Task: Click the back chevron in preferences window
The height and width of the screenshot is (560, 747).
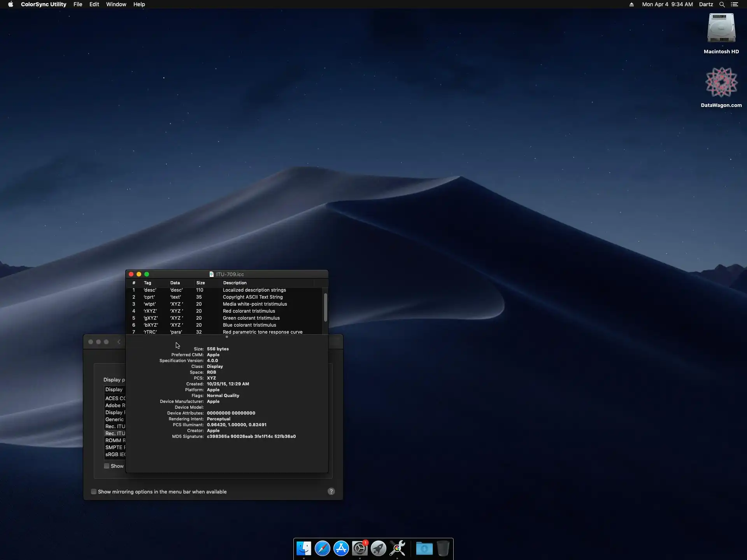Action: pyautogui.click(x=119, y=342)
